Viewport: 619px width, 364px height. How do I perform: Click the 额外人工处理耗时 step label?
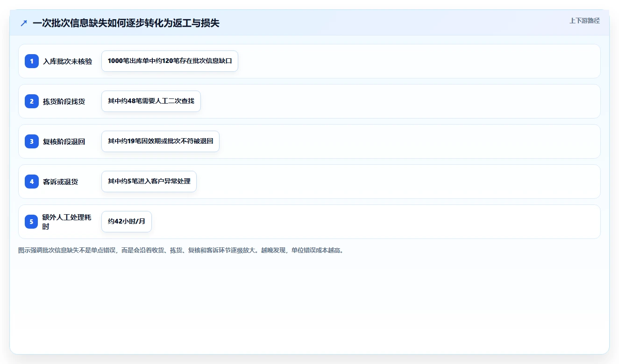point(67,222)
